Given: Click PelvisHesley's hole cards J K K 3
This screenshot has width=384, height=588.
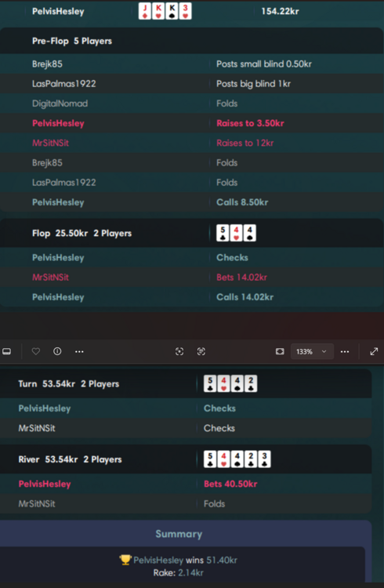Looking at the screenshot, I should click(165, 11).
